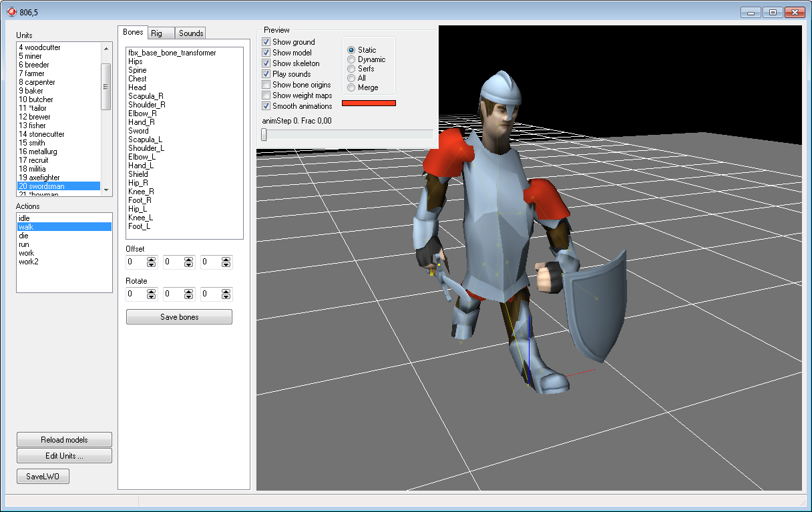
Task: Select unit 14 stonecutter
Action: pyautogui.click(x=59, y=134)
